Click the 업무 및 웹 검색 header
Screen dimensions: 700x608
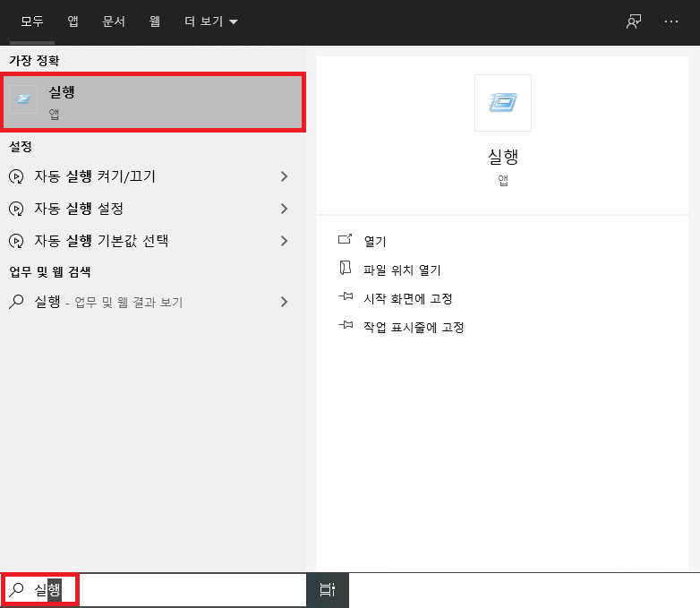click(50, 271)
